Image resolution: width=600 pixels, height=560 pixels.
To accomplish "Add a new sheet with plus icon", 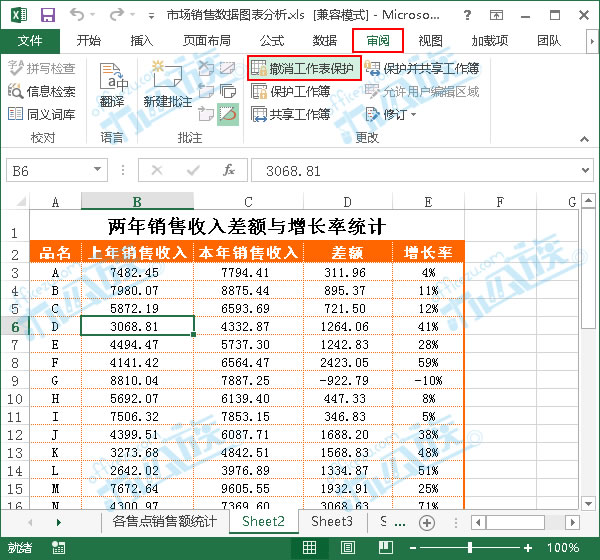I will pos(427,522).
